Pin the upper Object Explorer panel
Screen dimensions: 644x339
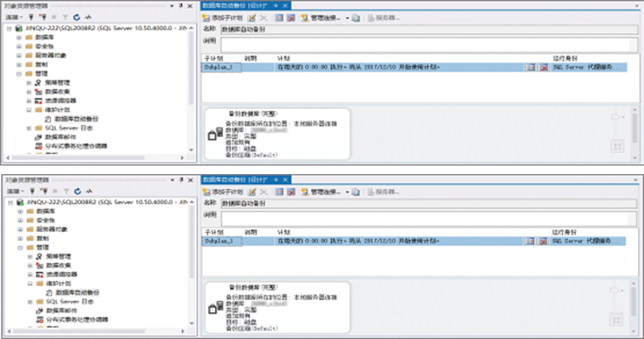[182, 5]
